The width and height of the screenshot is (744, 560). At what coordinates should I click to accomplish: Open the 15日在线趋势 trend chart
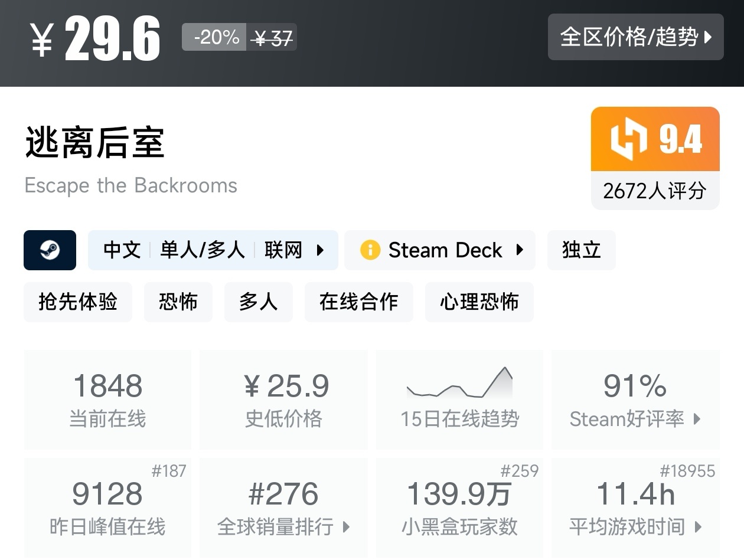tap(459, 399)
